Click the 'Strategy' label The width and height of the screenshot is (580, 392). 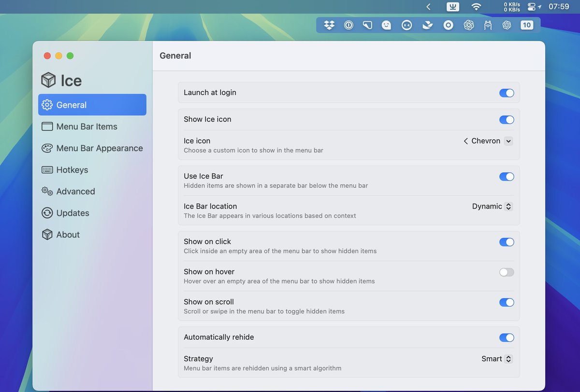(x=198, y=359)
